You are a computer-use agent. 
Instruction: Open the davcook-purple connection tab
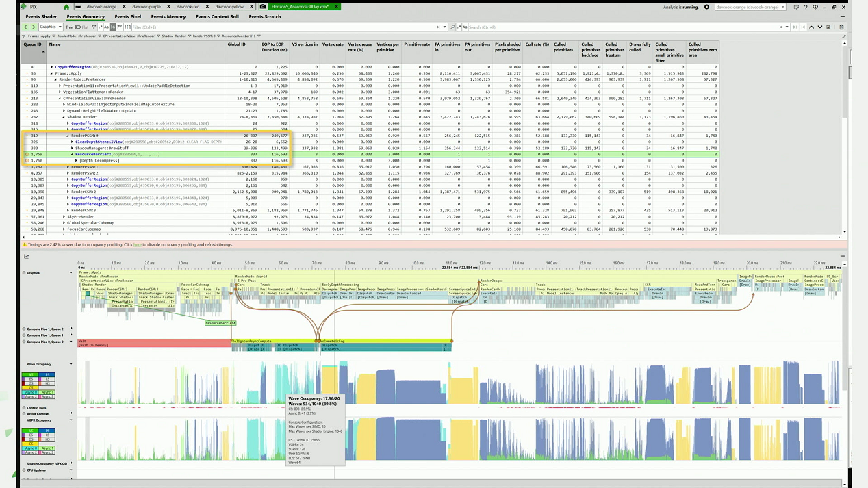tap(146, 7)
